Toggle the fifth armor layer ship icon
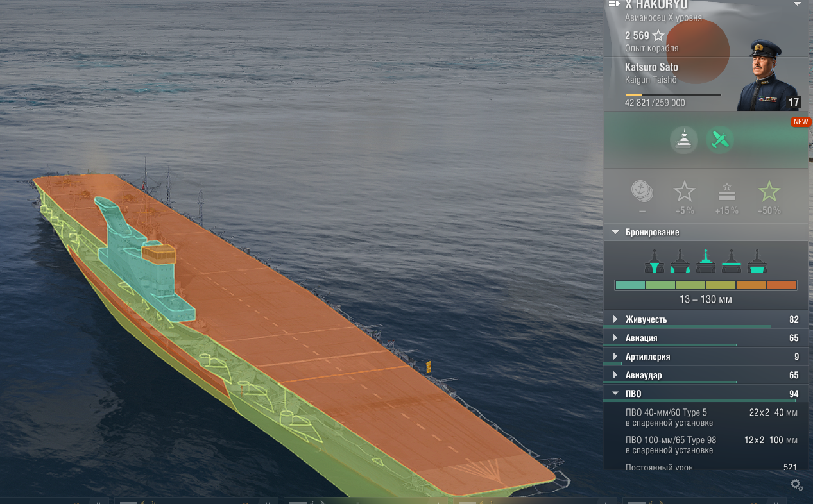The width and height of the screenshot is (813, 504). coord(757,262)
